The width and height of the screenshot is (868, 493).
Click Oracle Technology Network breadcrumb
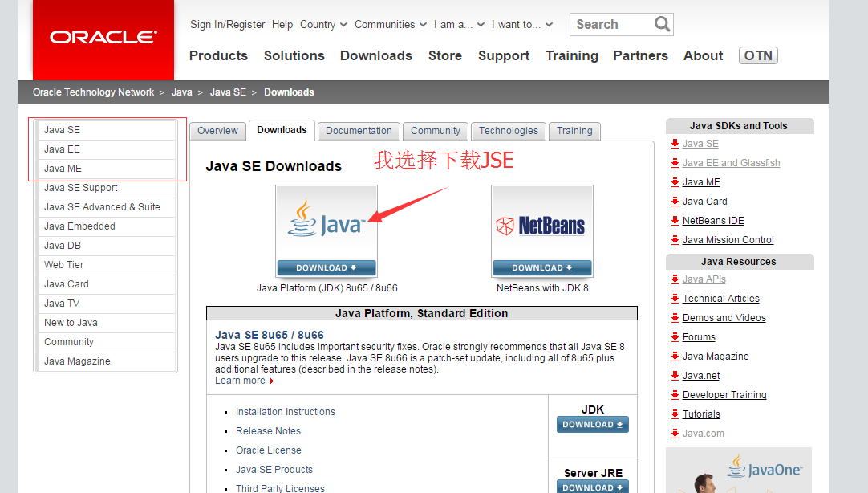tap(93, 92)
